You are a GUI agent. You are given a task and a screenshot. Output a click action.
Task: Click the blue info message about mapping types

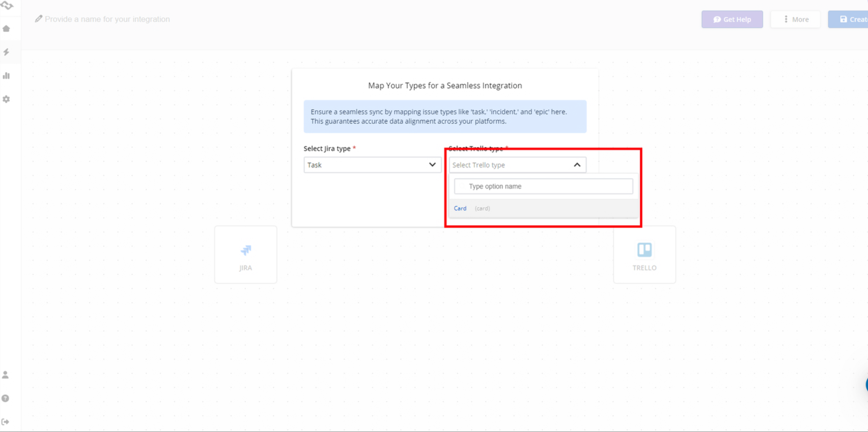(x=445, y=116)
